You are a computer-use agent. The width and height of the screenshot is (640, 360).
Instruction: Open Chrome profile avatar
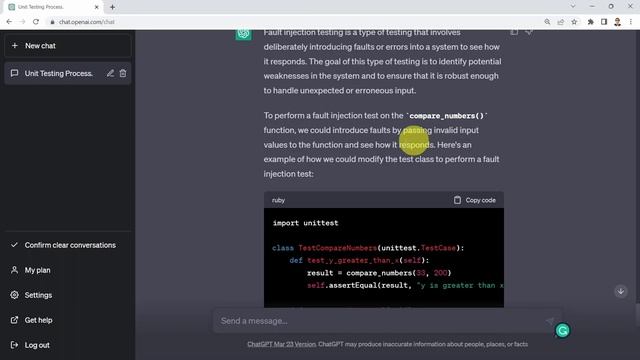tap(617, 22)
